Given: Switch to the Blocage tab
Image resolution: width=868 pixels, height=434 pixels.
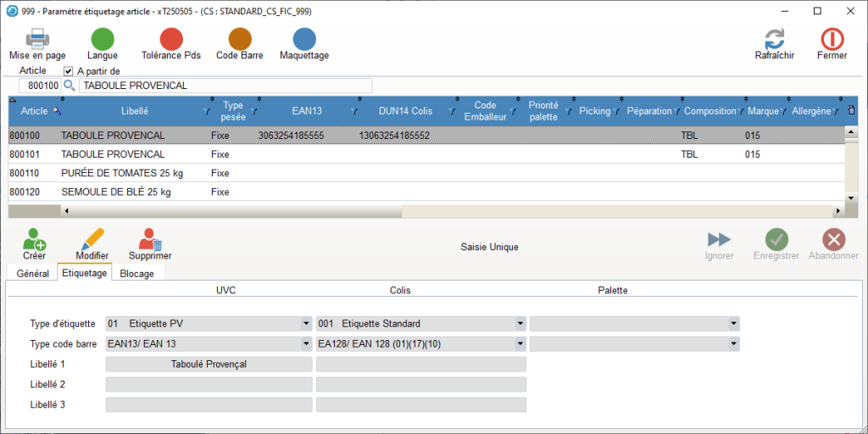Looking at the screenshot, I should pos(138,274).
